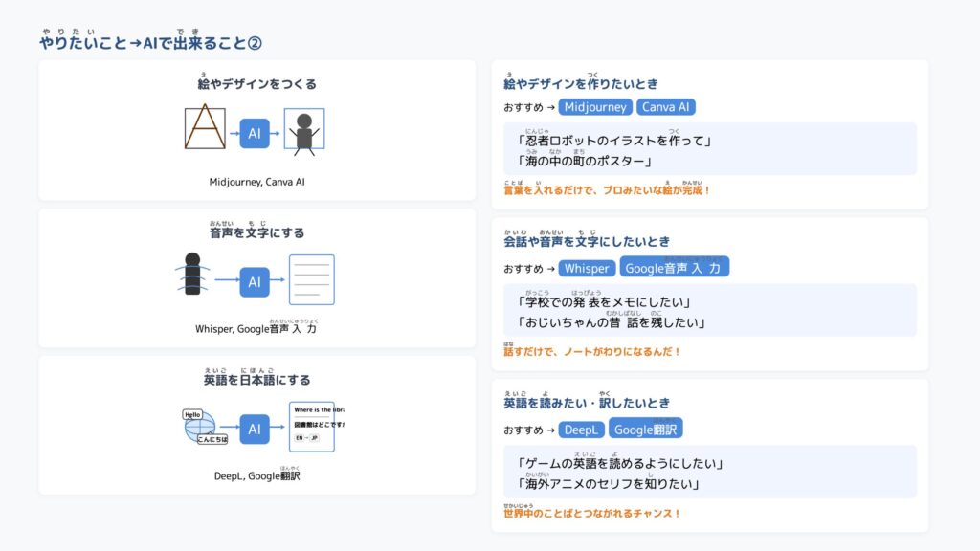Click the Whisper tag
This screenshot has height=551, width=980.
tap(587, 268)
